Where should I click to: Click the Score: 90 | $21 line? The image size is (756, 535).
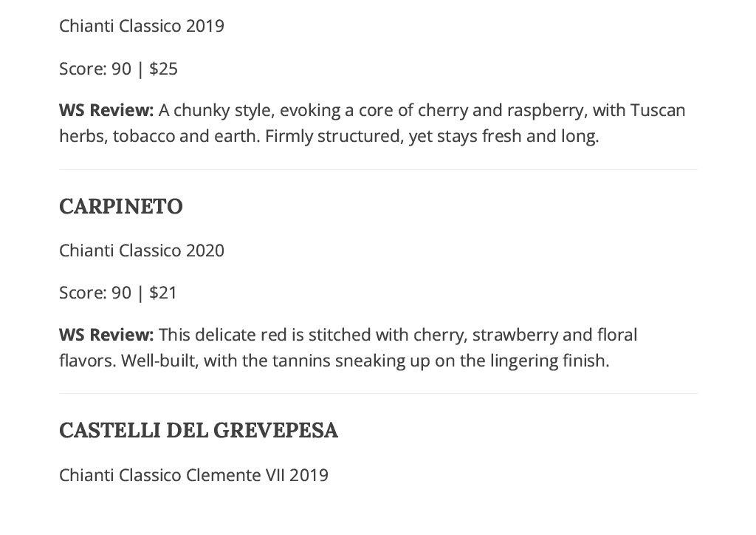pyautogui.click(x=118, y=293)
